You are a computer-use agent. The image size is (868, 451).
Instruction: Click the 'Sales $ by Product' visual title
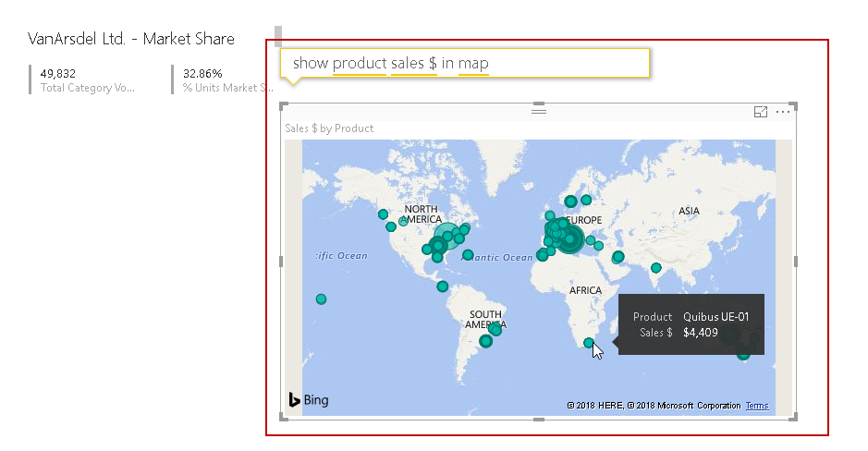pyautogui.click(x=329, y=128)
